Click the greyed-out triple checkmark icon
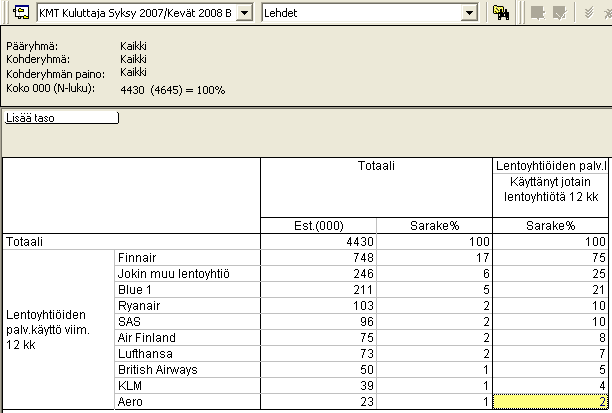This screenshot has width=612, height=413. pos(589,13)
